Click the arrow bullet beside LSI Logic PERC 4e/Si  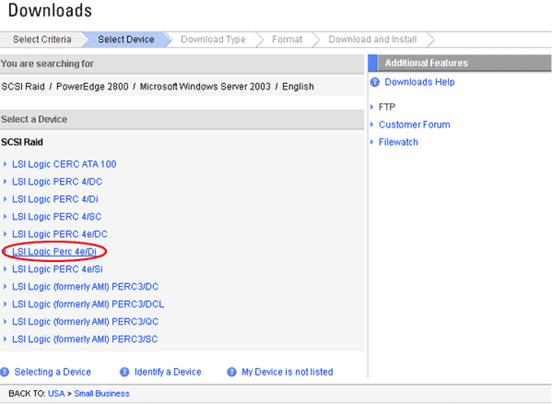pos(5,269)
